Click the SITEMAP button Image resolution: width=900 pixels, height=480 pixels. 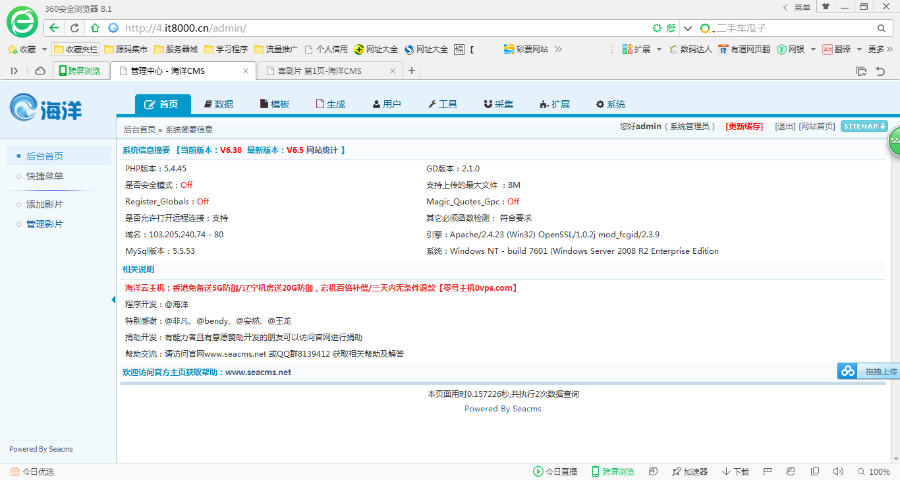(x=864, y=126)
